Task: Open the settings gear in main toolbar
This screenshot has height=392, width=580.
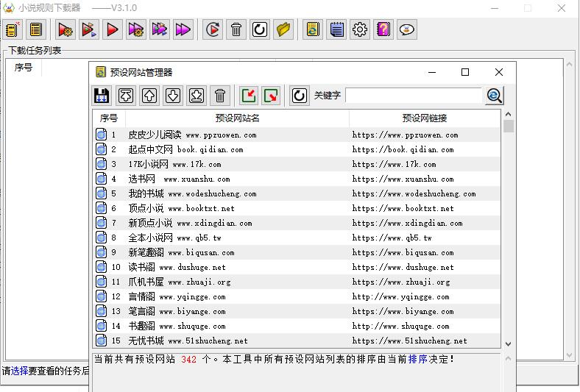Action: pos(360,29)
